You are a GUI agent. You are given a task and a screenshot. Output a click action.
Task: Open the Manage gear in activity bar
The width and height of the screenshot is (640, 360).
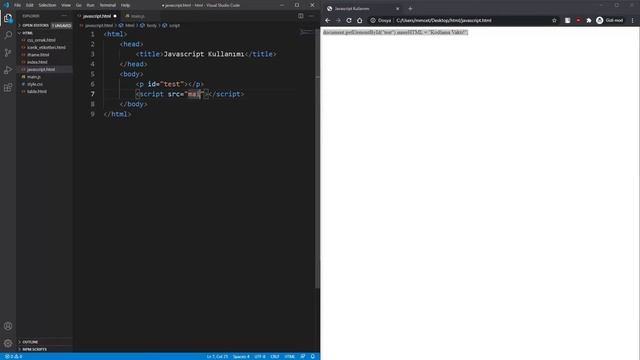coord(8,343)
